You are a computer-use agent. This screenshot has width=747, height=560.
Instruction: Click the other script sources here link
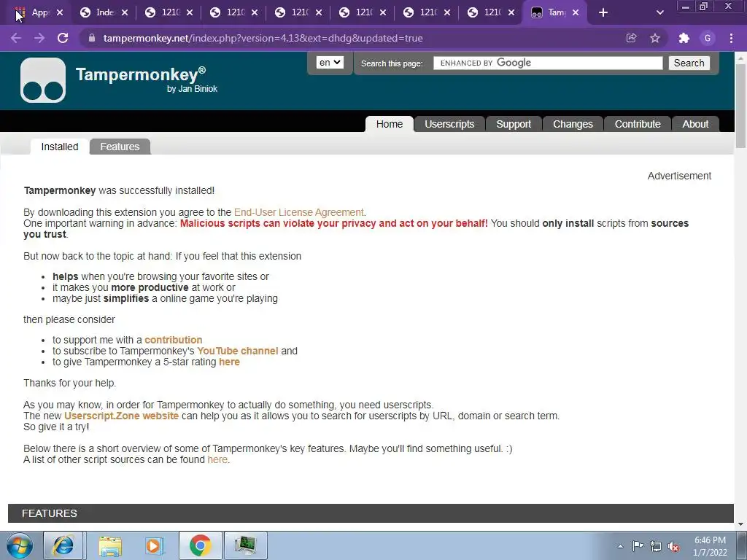(x=217, y=459)
